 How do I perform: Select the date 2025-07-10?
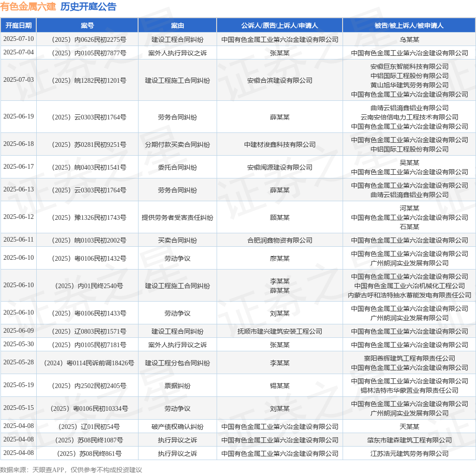[x=19, y=39]
